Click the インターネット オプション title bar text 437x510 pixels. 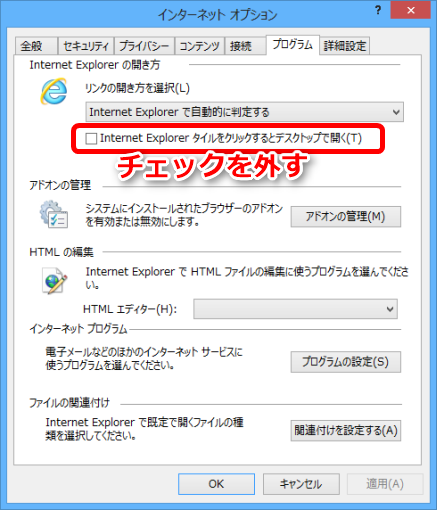pyautogui.click(x=217, y=15)
